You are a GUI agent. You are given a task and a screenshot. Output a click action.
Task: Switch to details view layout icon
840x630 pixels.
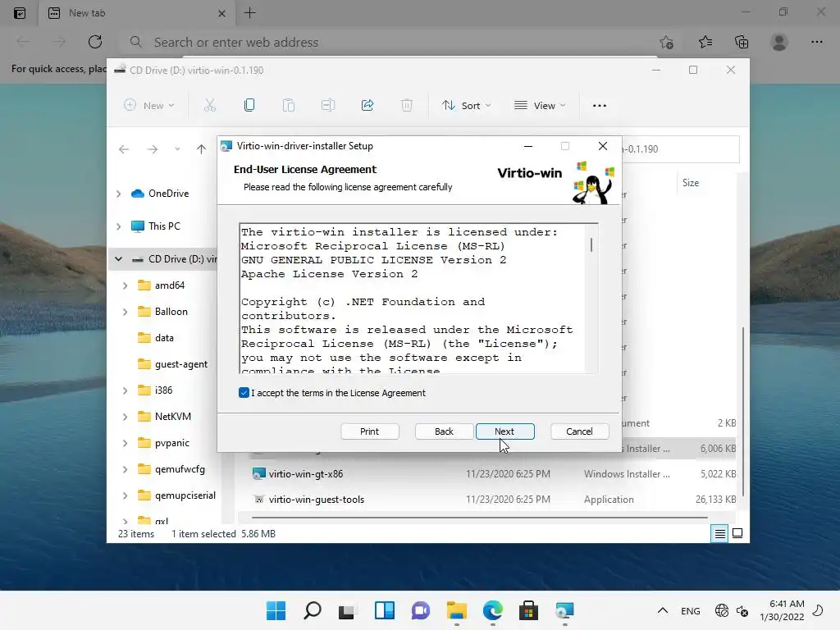click(x=719, y=533)
